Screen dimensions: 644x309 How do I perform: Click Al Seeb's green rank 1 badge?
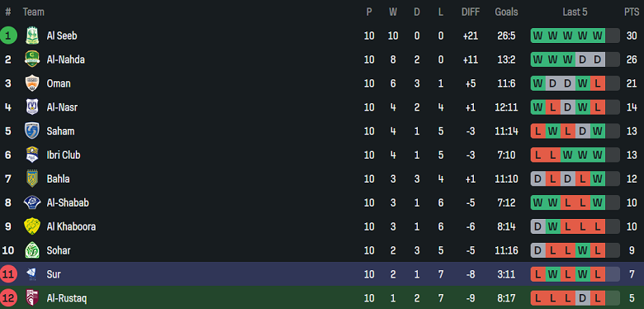click(8, 36)
